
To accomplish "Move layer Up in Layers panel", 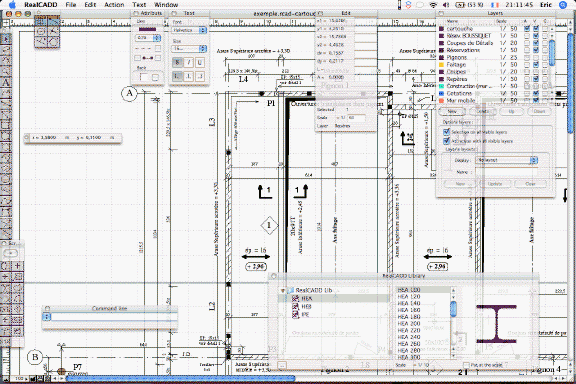I will [x=511, y=111].
